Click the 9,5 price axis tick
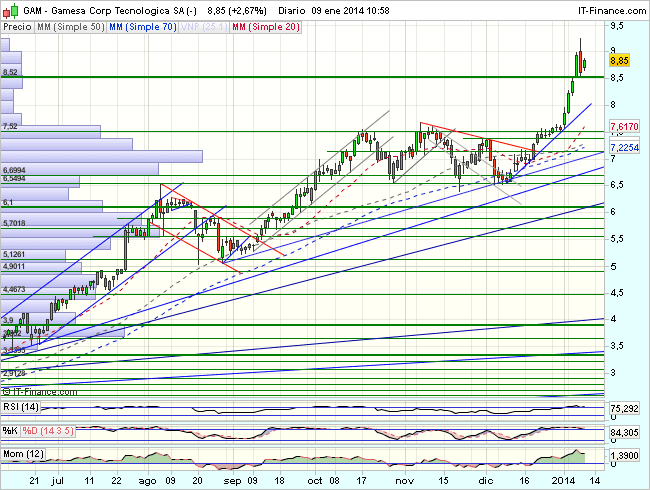Screen dimensions: 650x490 (x=617, y=26)
